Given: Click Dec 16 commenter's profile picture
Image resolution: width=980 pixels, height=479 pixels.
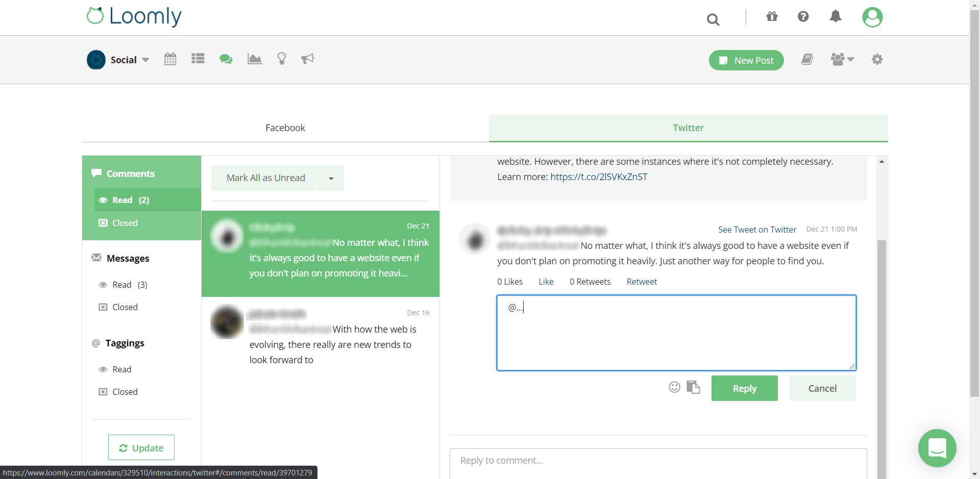Looking at the screenshot, I should [227, 322].
